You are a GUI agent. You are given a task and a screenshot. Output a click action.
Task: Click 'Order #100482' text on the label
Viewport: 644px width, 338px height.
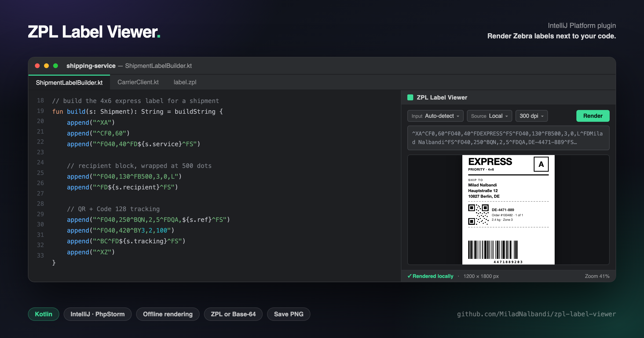point(502,215)
